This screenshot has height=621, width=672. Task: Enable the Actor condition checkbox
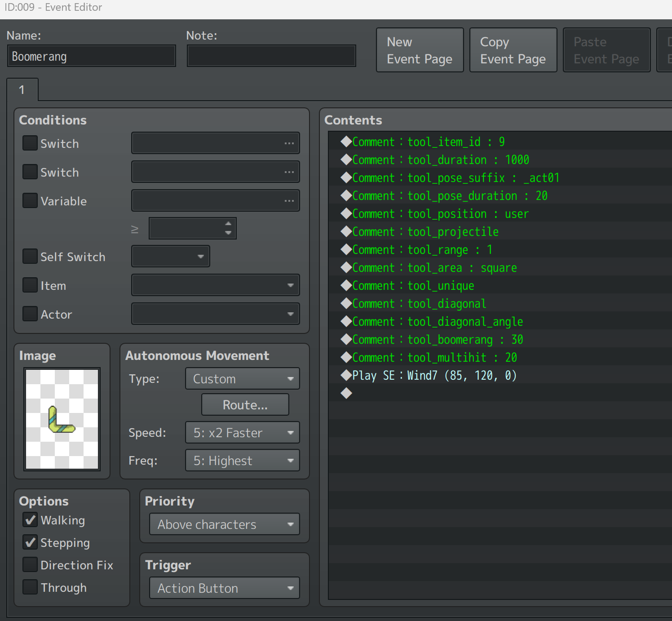coord(30,314)
